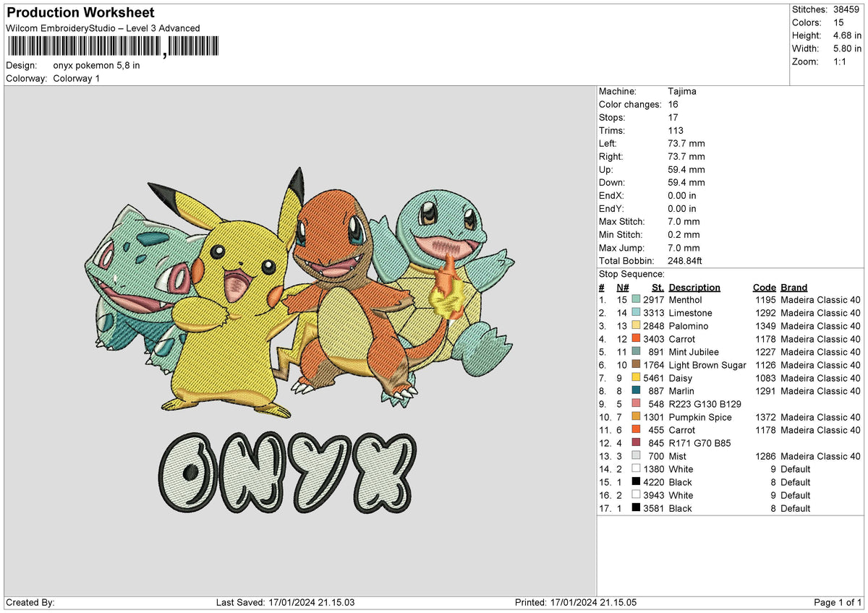Click the Height value 4.68 in
The width and height of the screenshot is (868, 613).
click(x=848, y=35)
